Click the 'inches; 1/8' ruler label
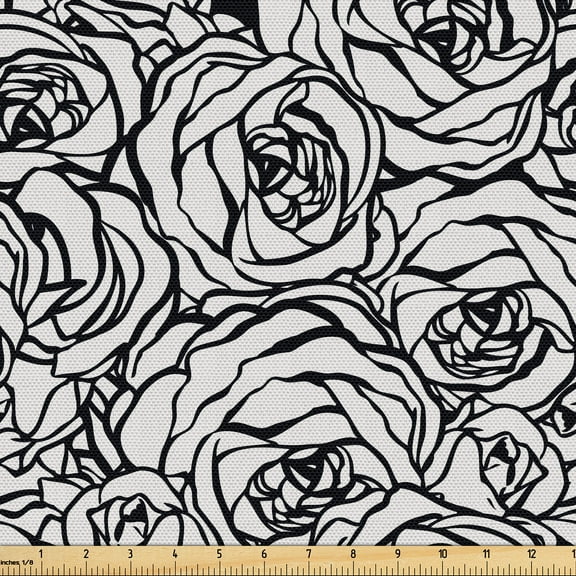 tap(17, 562)
